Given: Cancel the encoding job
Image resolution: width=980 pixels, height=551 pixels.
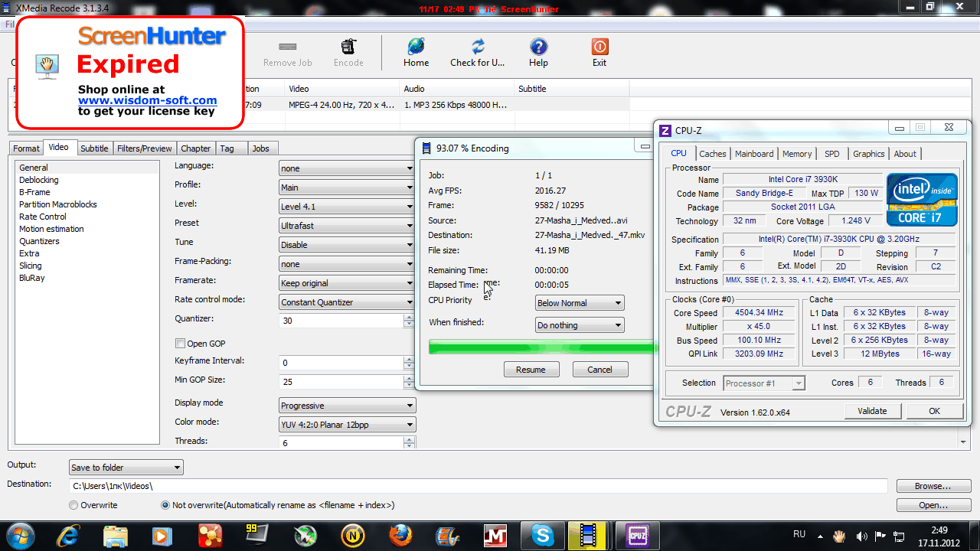Looking at the screenshot, I should pyautogui.click(x=600, y=370).
